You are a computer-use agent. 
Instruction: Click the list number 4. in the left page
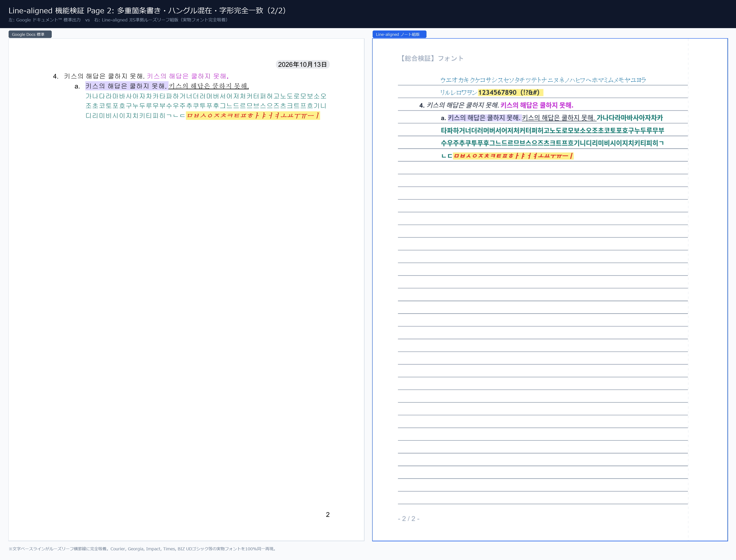pyautogui.click(x=56, y=76)
